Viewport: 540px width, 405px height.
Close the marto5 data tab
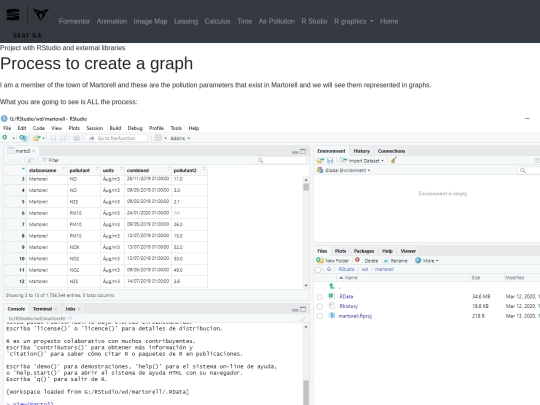pos(34,151)
